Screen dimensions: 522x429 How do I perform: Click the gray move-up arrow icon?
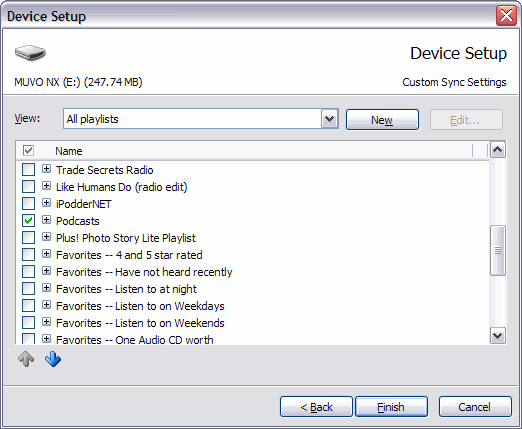pyautogui.click(x=26, y=359)
